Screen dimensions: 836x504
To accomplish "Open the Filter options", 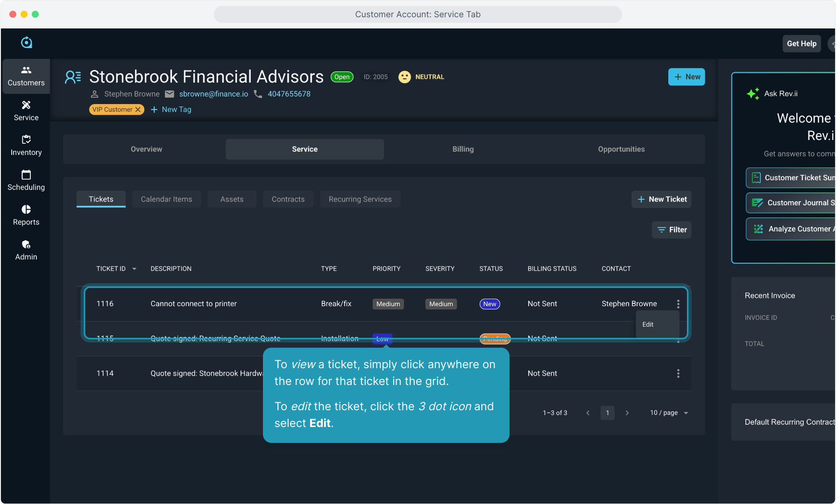I will (672, 230).
